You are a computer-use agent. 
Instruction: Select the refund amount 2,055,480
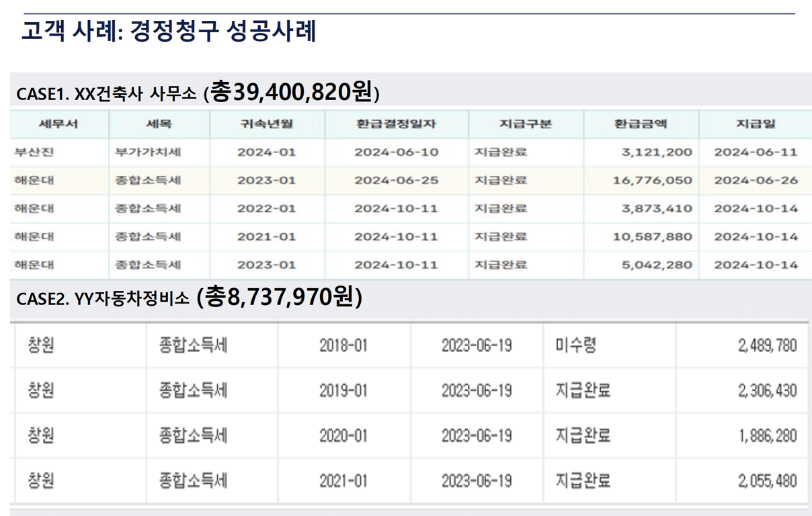click(x=767, y=481)
